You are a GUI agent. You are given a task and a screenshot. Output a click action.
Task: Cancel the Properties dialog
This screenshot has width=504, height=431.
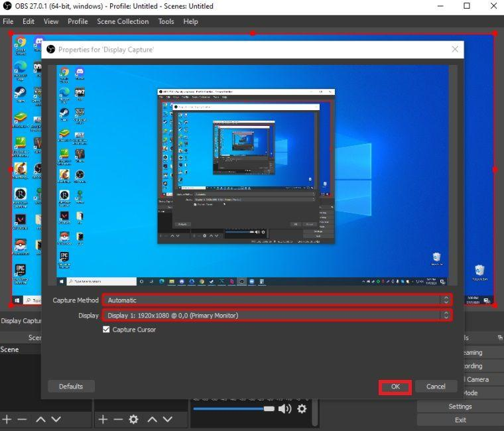[436, 387]
